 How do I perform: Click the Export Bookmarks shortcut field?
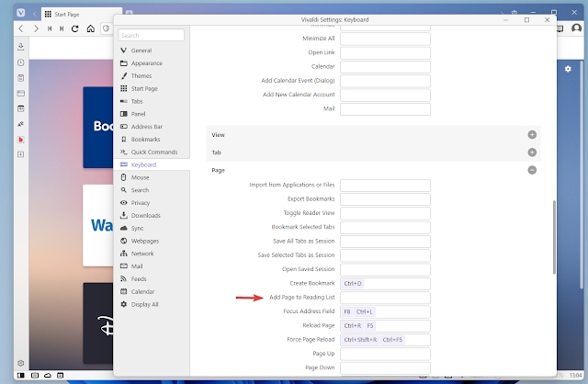click(385, 199)
